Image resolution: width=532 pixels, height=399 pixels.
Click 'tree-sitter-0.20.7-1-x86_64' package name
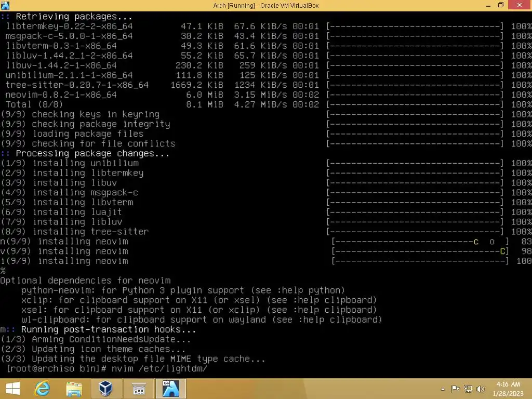(x=77, y=85)
